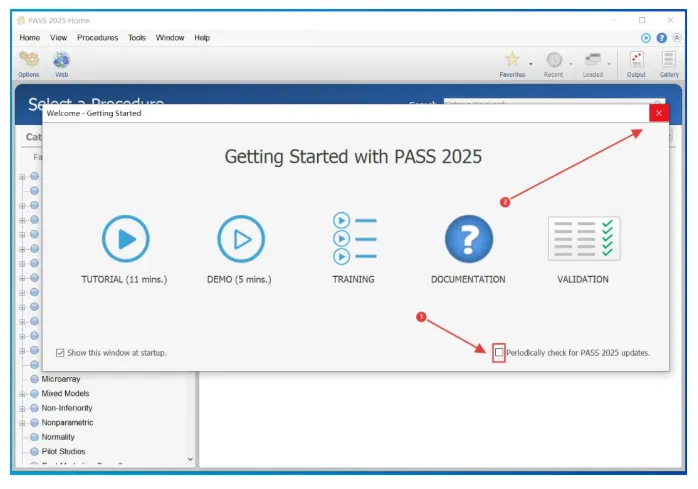This screenshot has height=489, width=698.
Task: Click the DEMO (5 mins.) label
Action: 239,279
